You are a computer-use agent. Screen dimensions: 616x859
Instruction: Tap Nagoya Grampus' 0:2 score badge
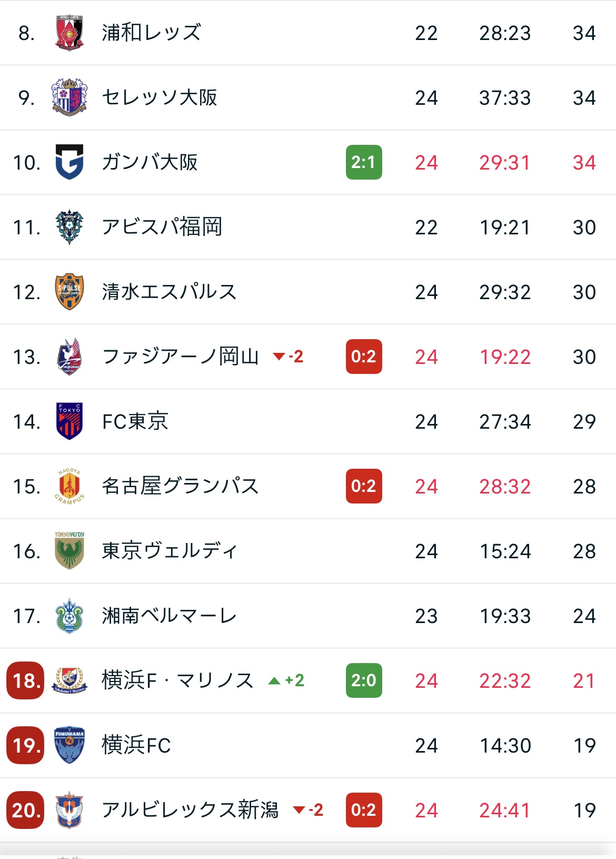pyautogui.click(x=364, y=486)
